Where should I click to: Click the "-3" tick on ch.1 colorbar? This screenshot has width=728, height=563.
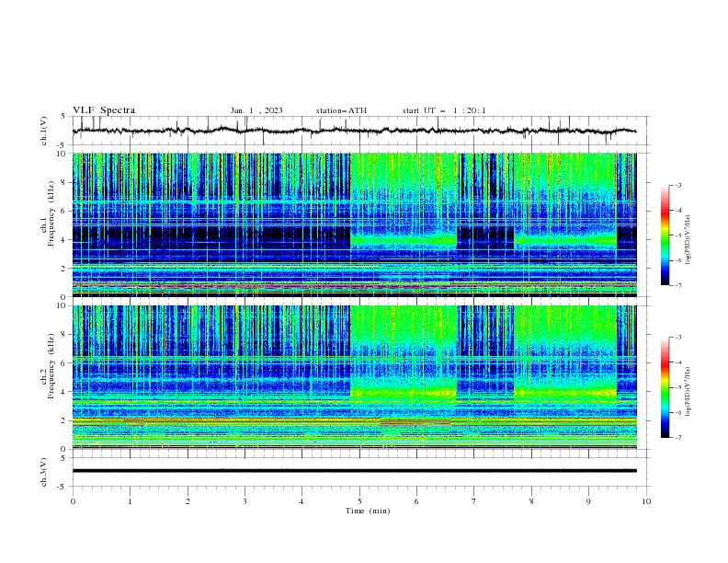click(x=677, y=185)
